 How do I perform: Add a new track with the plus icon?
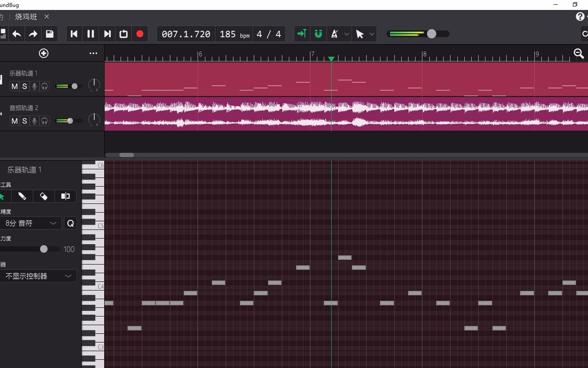point(44,53)
